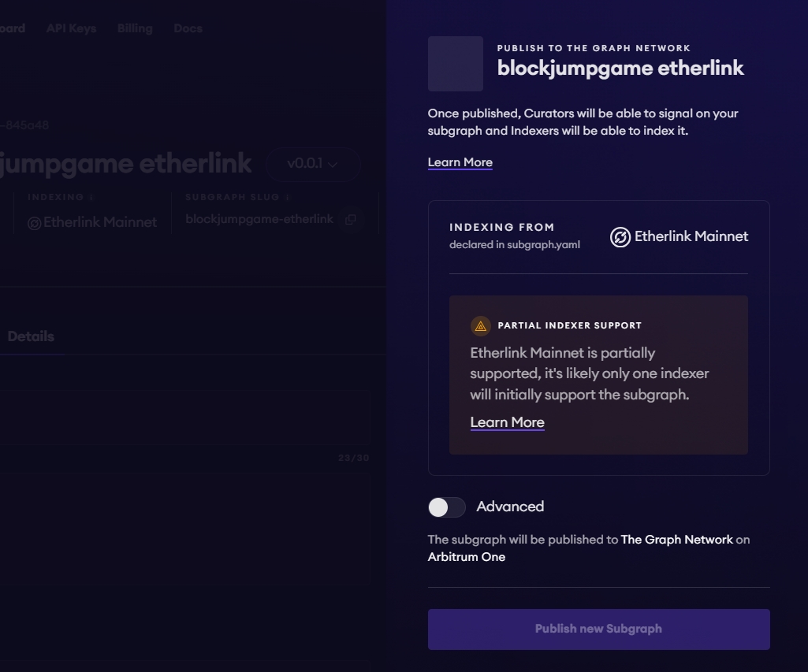Screen dimensions: 808x672
Task: Open the v0.0.1 version dropdown
Action: coord(312,164)
